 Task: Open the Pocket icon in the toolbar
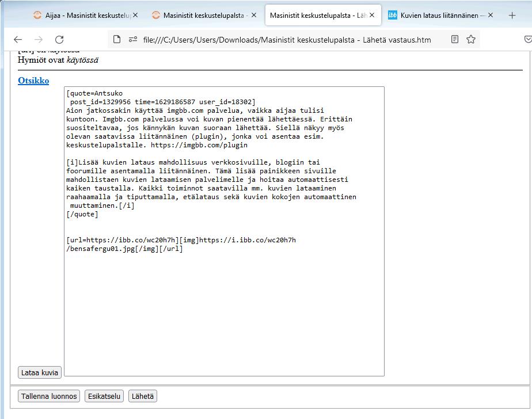click(528, 39)
